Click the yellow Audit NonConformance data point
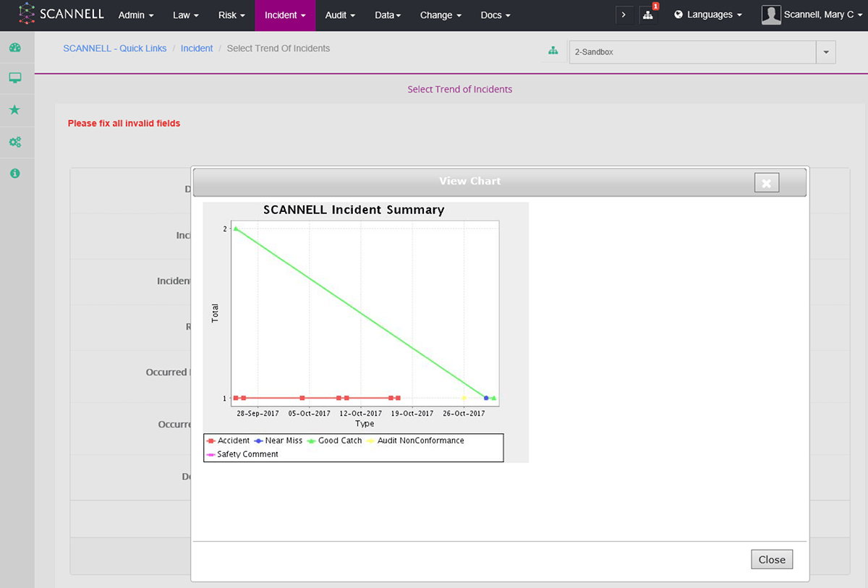This screenshot has width=868, height=588. [464, 398]
